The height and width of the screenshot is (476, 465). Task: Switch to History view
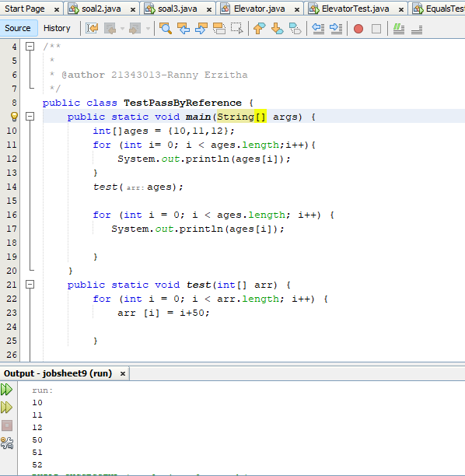tap(57, 28)
